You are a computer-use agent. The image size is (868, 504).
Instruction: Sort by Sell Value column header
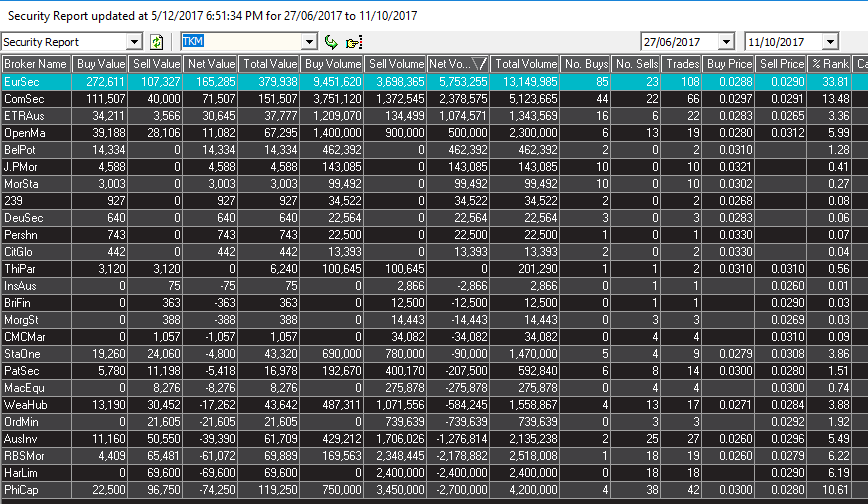[x=156, y=64]
